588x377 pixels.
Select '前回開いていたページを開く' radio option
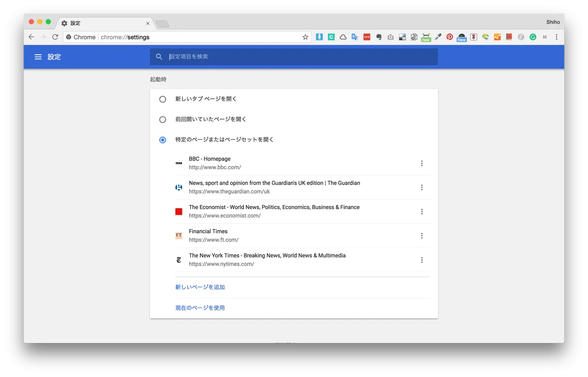pyautogui.click(x=163, y=120)
